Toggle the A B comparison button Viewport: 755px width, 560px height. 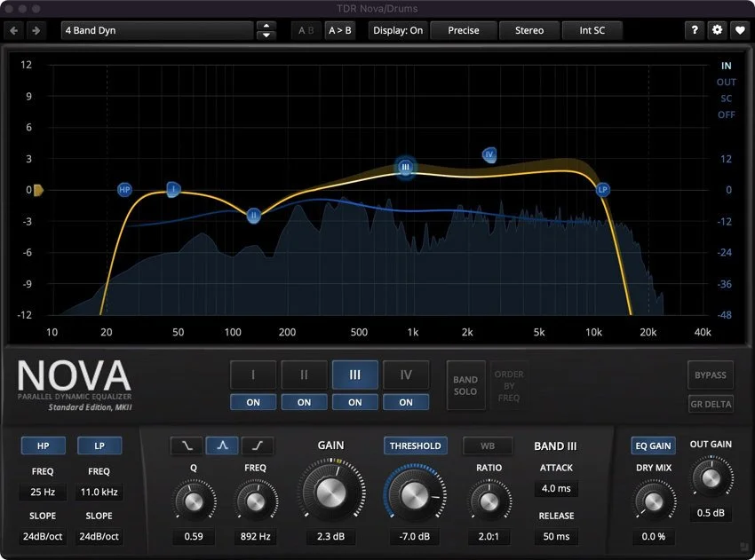pyautogui.click(x=306, y=31)
